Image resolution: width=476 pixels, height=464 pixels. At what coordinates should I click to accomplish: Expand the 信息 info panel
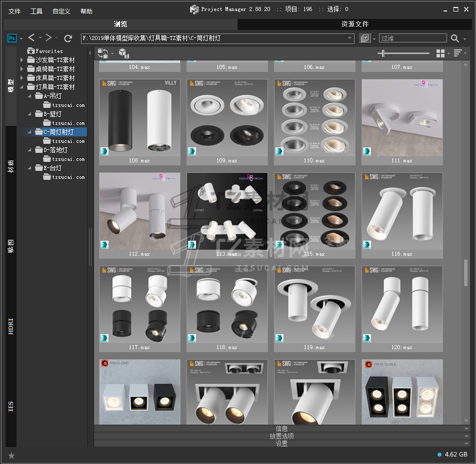pos(282,428)
